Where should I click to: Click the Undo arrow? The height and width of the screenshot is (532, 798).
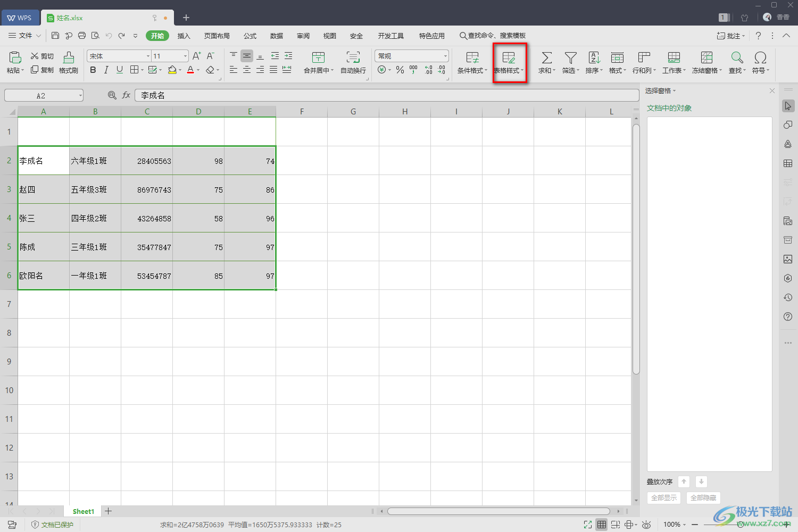point(109,36)
